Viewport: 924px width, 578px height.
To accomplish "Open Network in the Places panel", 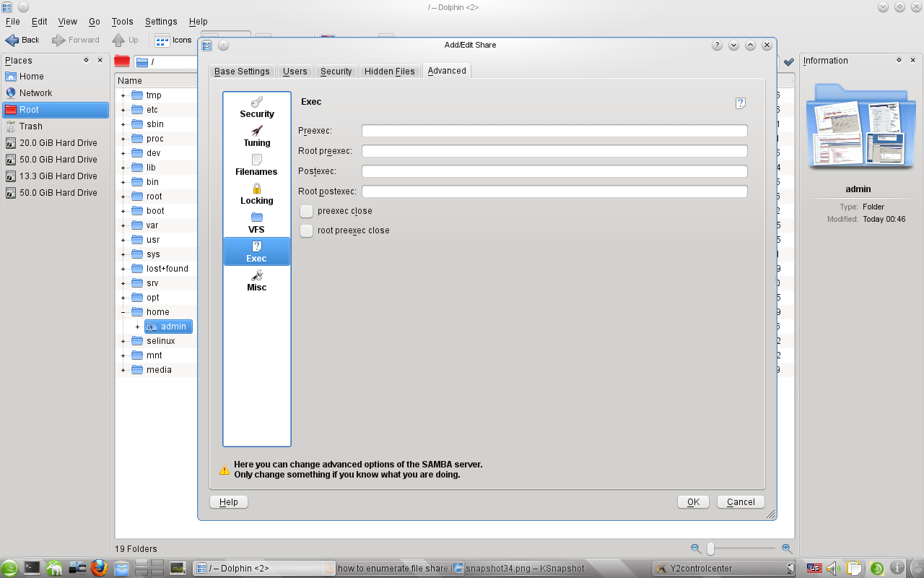I will (x=56, y=93).
